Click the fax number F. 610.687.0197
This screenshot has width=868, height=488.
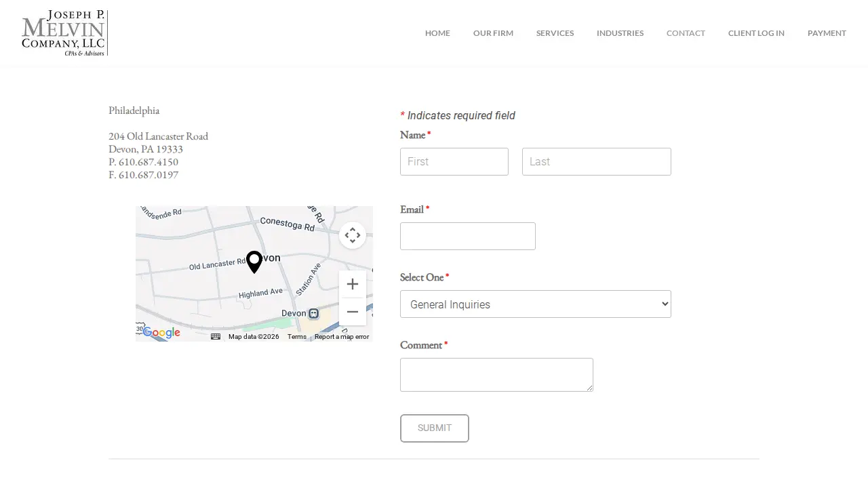point(143,175)
